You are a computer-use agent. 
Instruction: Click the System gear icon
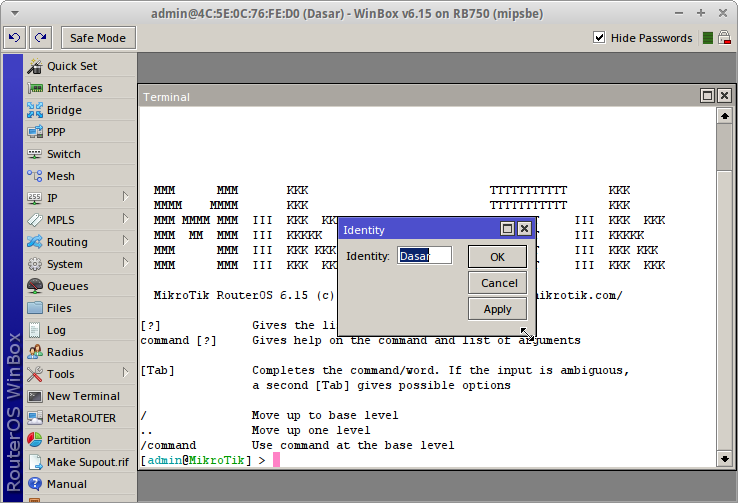[34, 264]
